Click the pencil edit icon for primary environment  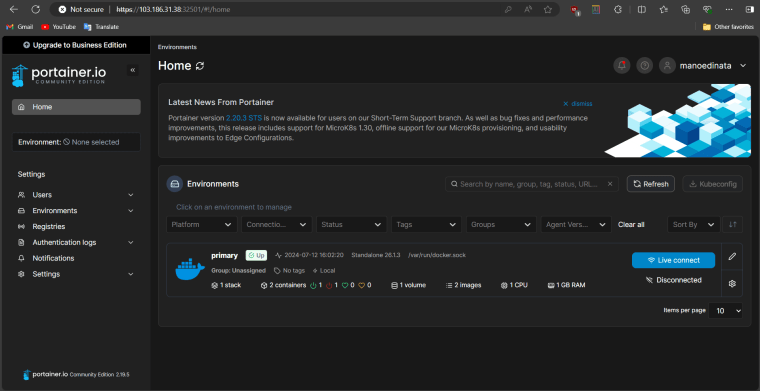[x=732, y=256]
